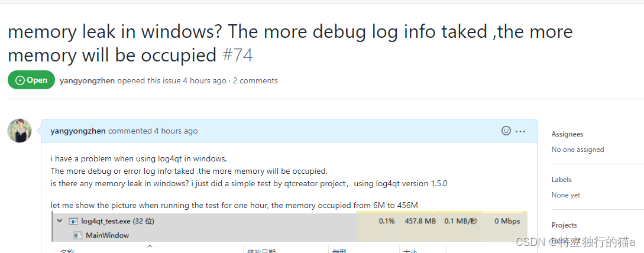Click the emoji reaction smiley icon
644x253 pixels.
[506, 131]
